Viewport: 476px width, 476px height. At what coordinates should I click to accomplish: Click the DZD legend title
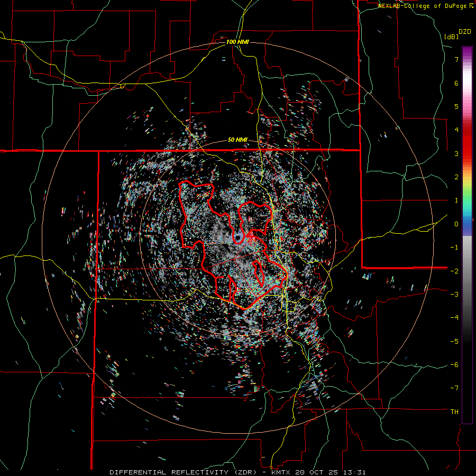point(465,32)
